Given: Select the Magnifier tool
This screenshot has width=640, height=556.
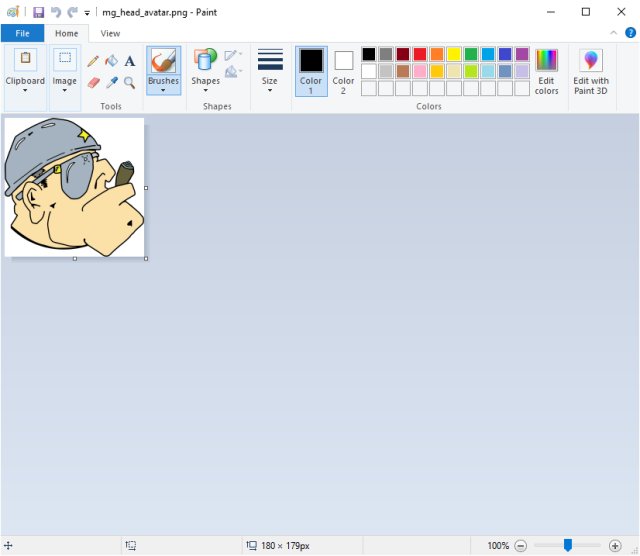Looking at the screenshot, I should point(129,83).
